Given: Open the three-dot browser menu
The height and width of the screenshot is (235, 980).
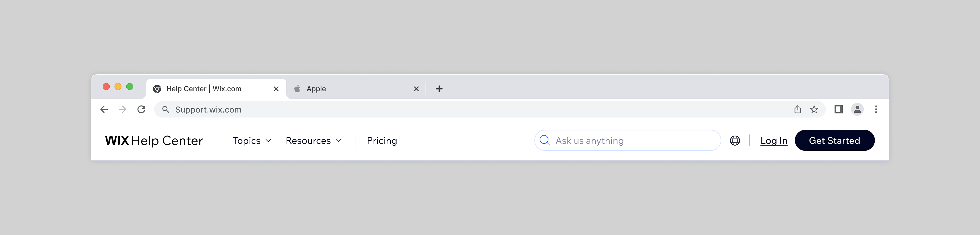Looking at the screenshot, I should (876, 110).
